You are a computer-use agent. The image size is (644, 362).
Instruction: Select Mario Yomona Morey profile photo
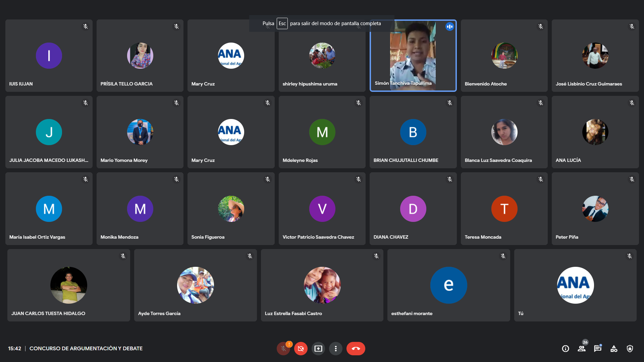pyautogui.click(x=140, y=132)
